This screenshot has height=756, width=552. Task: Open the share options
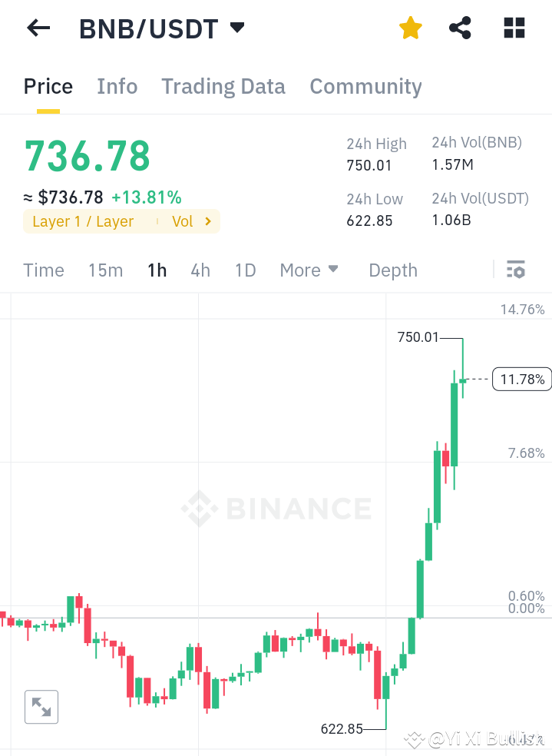459,28
